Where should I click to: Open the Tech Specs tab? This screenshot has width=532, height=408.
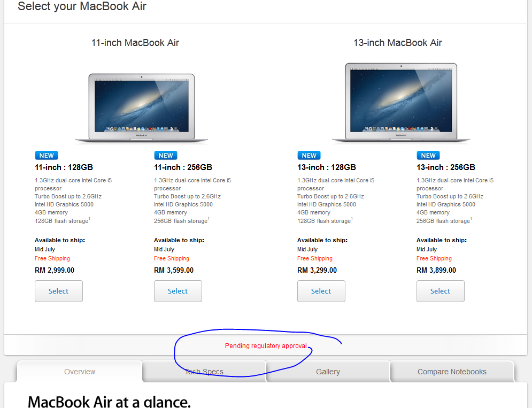pos(204,372)
